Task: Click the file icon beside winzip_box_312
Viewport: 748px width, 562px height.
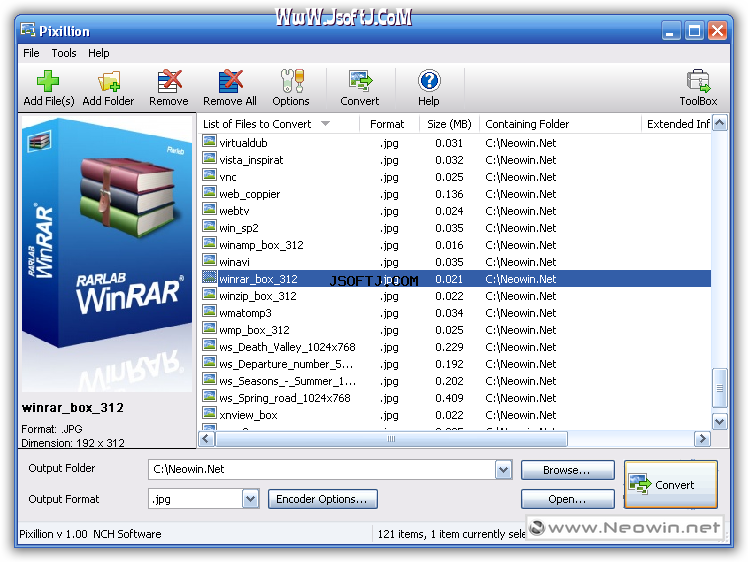Action: (x=209, y=294)
